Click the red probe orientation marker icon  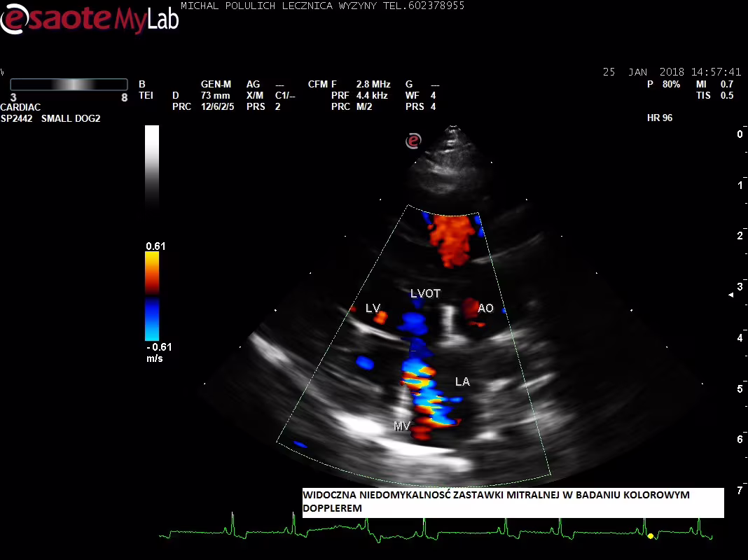click(x=413, y=141)
